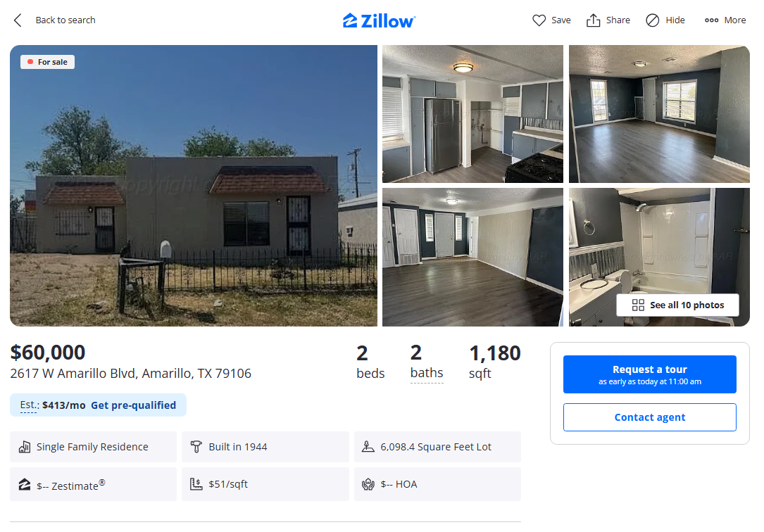Click Contact agent button
This screenshot has height=532, width=764.
pos(649,417)
